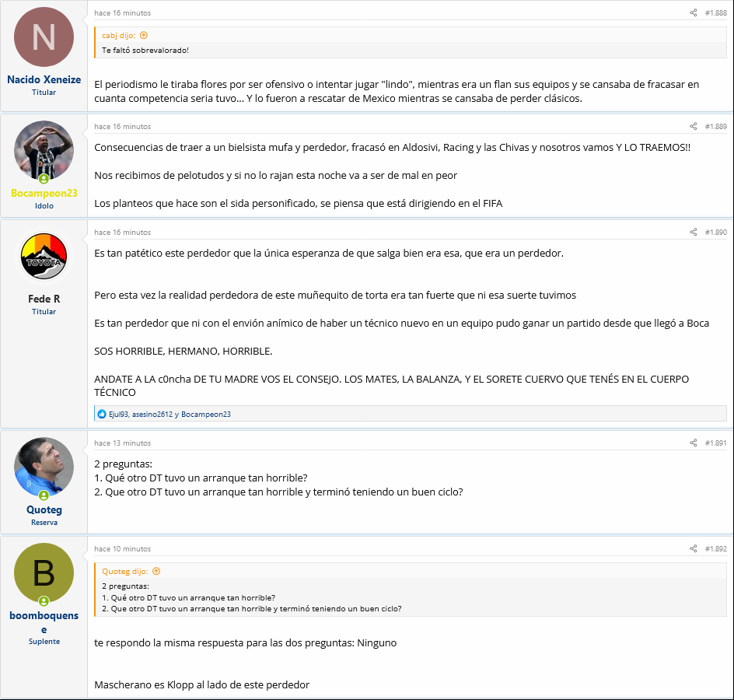Click share icon on post #1.889
The image size is (734, 700).
tap(694, 126)
